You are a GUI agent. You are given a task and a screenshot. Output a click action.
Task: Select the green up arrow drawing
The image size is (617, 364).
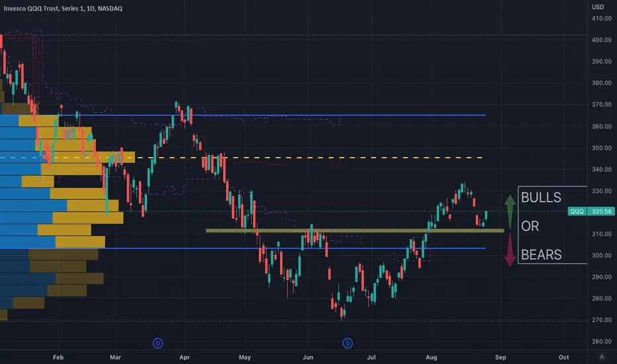pyautogui.click(x=510, y=211)
